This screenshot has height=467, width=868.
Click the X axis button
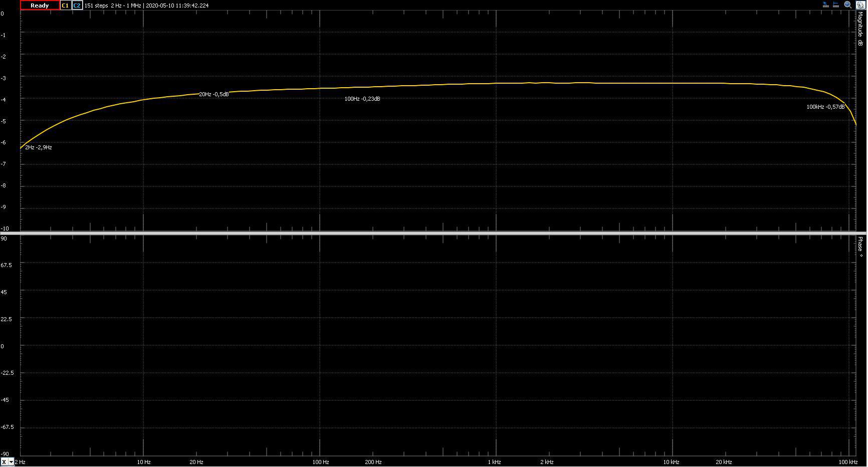coord(4,462)
